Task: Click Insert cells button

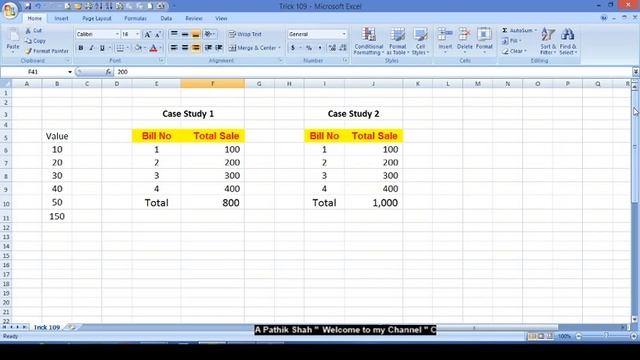Action: [x=445, y=40]
